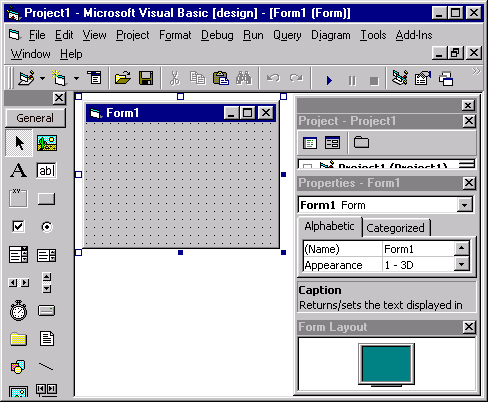The height and width of the screenshot is (402, 488).
Task: Choose the ComboBox control tool
Action: coord(18,255)
